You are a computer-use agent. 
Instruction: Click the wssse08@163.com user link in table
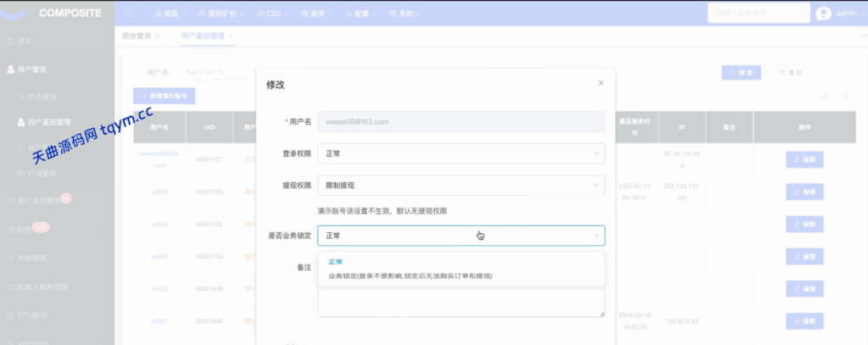(159, 159)
